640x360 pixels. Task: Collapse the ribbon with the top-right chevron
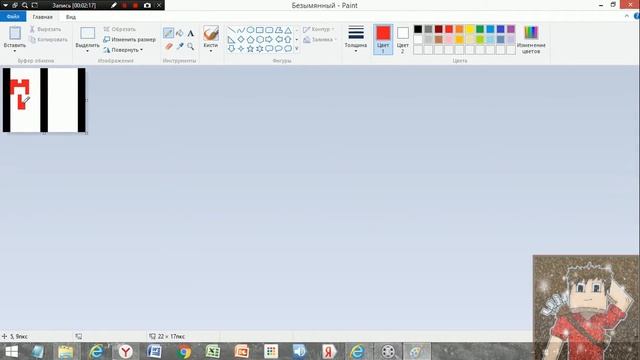[x=627, y=16]
